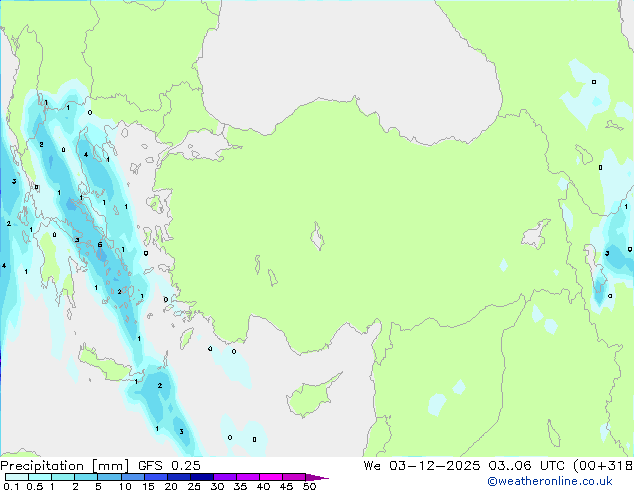This screenshot has height=490, width=634.
Task: Pick the 40–45 mm magenta legend swatch
Action: tap(271, 477)
